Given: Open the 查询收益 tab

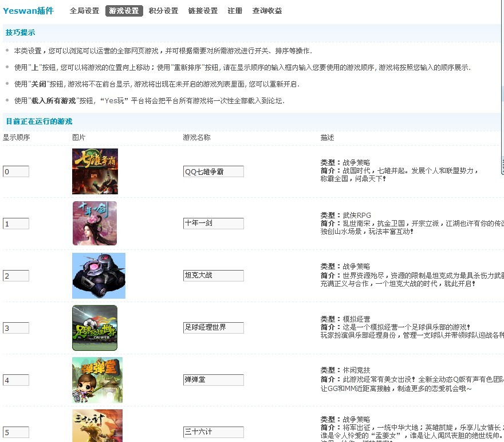Looking at the screenshot, I should point(267,11).
